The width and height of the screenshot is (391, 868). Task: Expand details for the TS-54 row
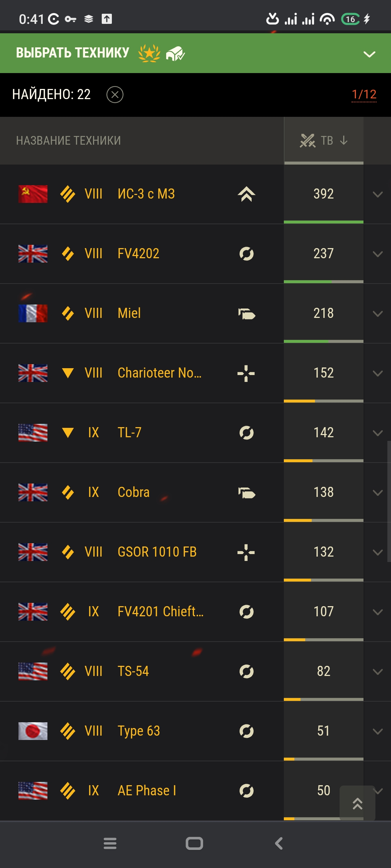tap(378, 672)
